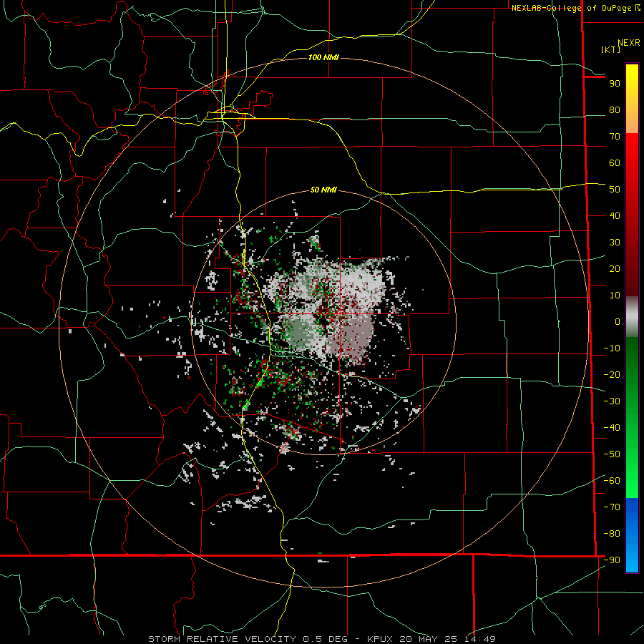Click the -50 tick label on color scale
The height and width of the screenshot is (644, 644).
[612, 454]
